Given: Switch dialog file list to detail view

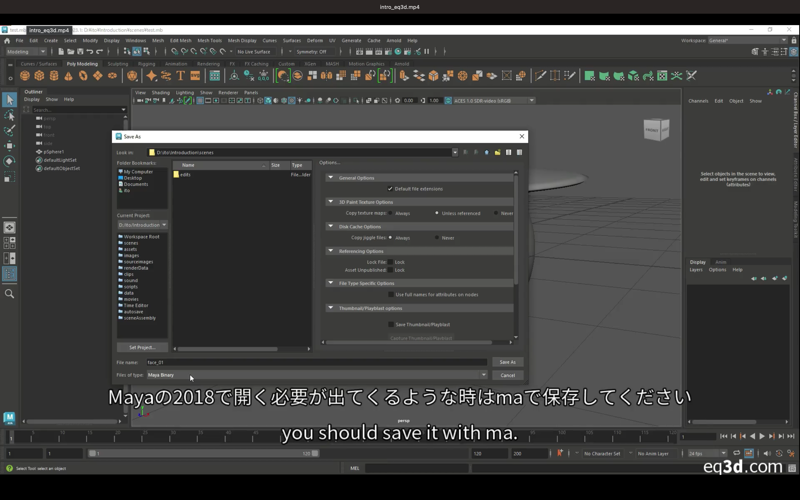Looking at the screenshot, I should click(520, 152).
